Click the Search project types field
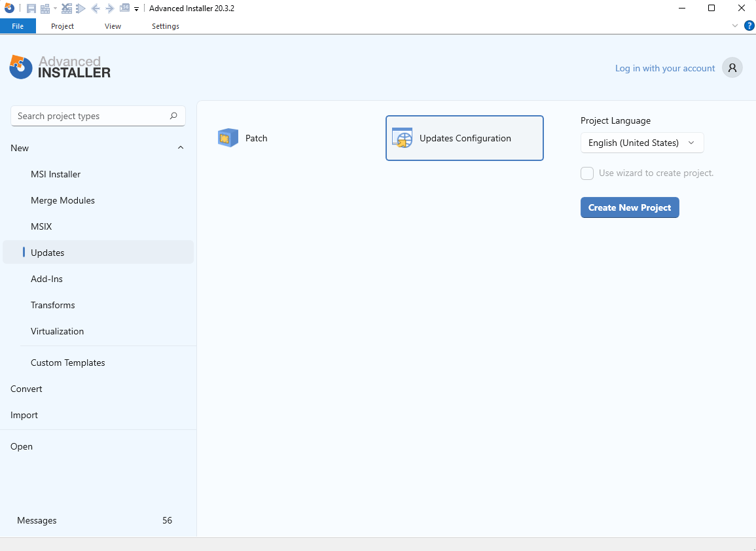756x551 pixels. tap(98, 116)
